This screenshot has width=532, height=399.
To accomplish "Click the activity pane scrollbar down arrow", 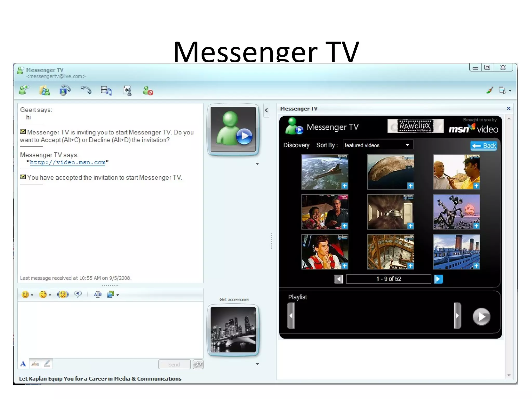I will (509, 375).
